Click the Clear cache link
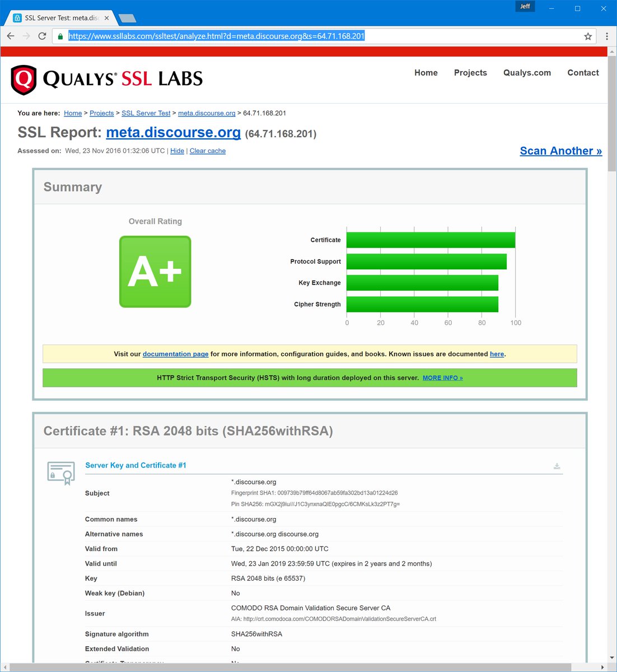 [x=208, y=151]
